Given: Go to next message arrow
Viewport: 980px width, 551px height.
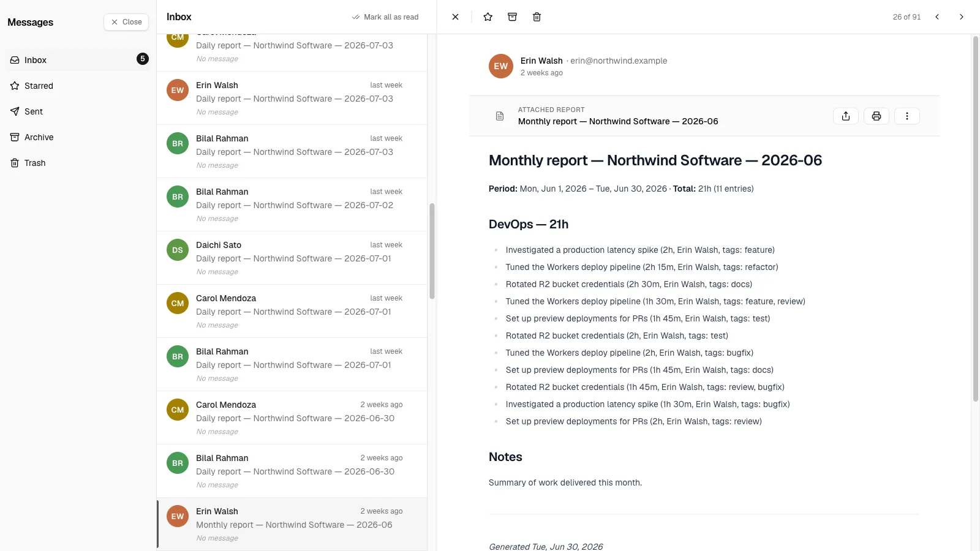Looking at the screenshot, I should pyautogui.click(x=961, y=17).
